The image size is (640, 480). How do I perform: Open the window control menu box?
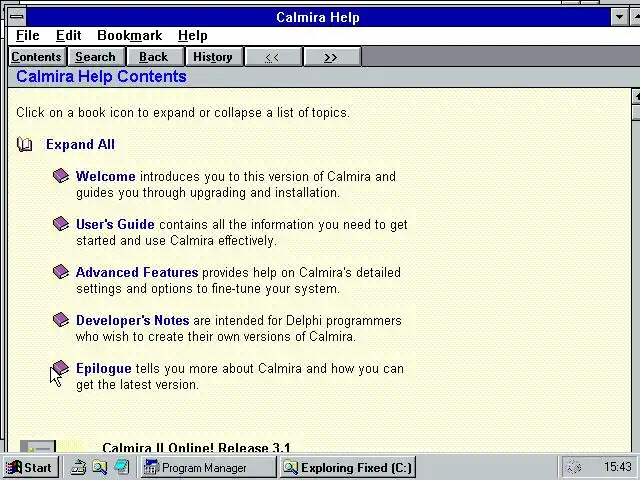pos(17,17)
